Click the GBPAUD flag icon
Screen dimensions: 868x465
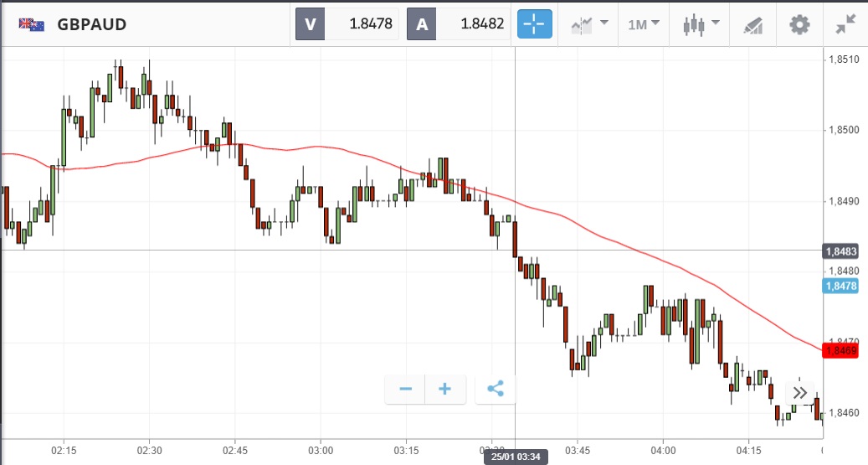coord(32,24)
